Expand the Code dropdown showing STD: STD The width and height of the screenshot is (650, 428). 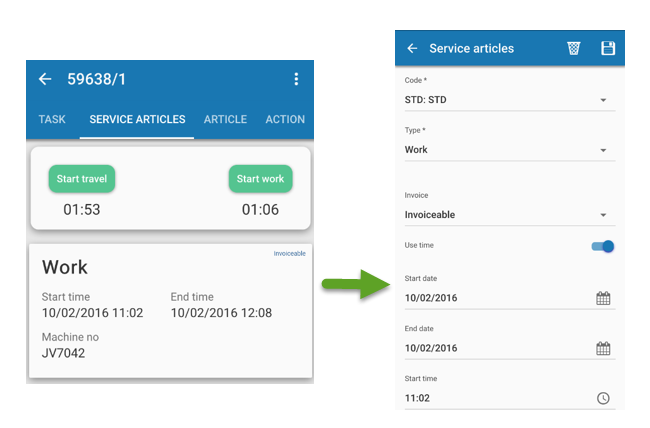(x=510, y=100)
